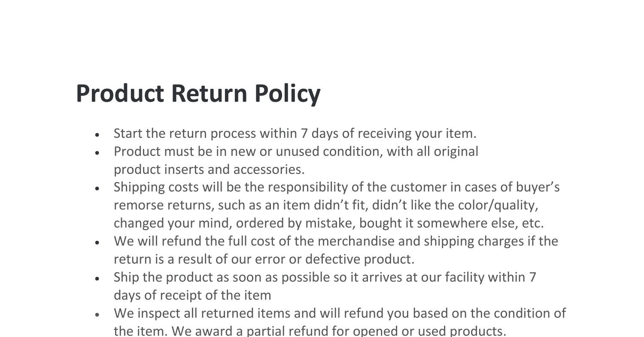The height and width of the screenshot is (337, 644).
Task: Click the words "partial refund" in the last line
Action: coord(266,331)
